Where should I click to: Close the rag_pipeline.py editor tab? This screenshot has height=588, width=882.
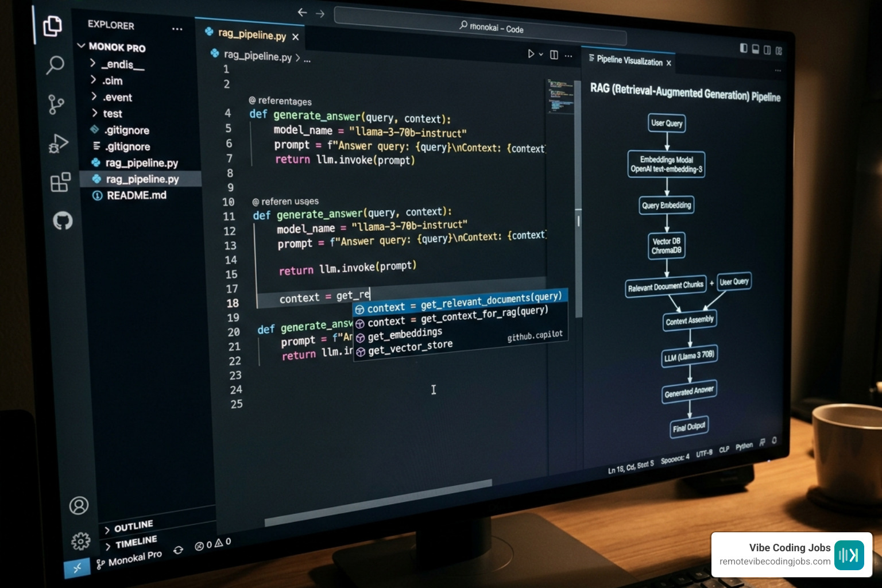pyautogui.click(x=295, y=37)
